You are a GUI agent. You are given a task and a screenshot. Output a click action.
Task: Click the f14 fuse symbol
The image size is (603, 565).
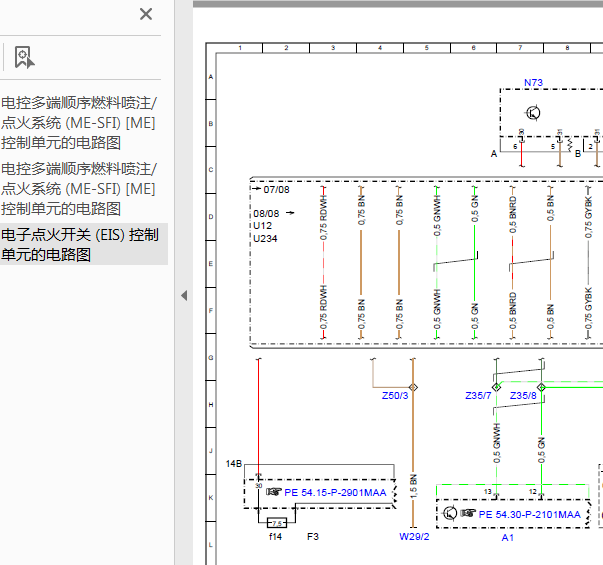click(x=277, y=523)
